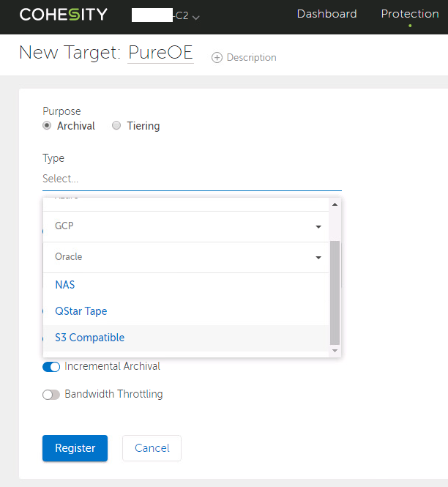Screen dimensions: 448x487
Task: Open the Dashboard menu
Action: 326,14
